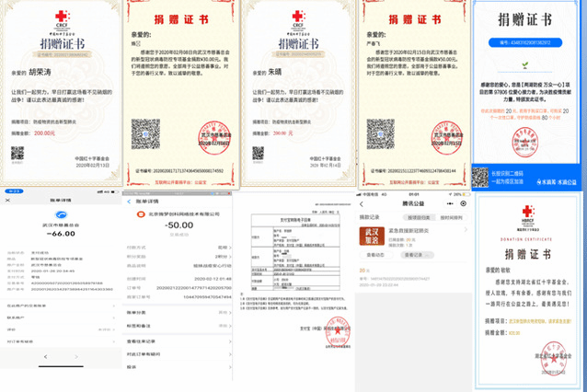Tap back arrow in second 账单详情 header
This screenshot has width=587, height=392.
click(x=128, y=199)
